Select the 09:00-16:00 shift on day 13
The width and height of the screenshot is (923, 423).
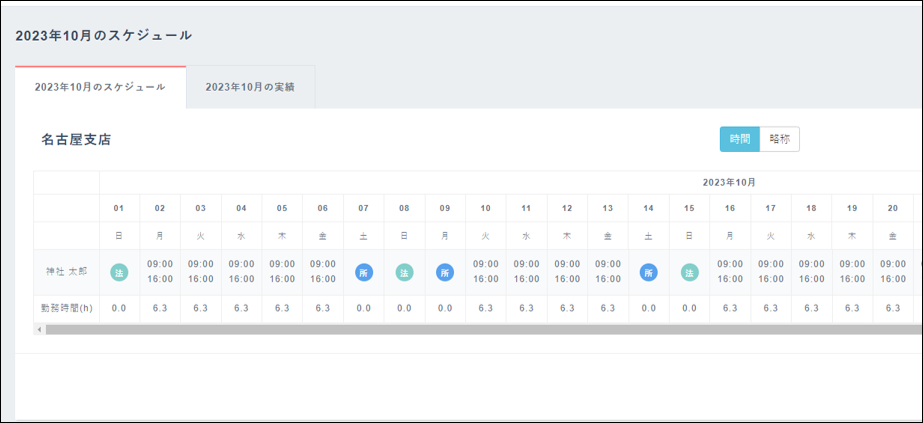point(608,272)
